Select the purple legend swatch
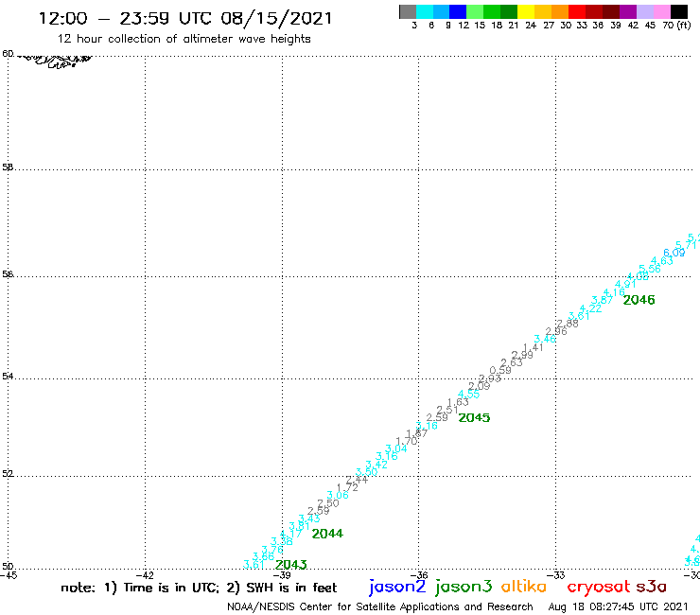 (628, 11)
